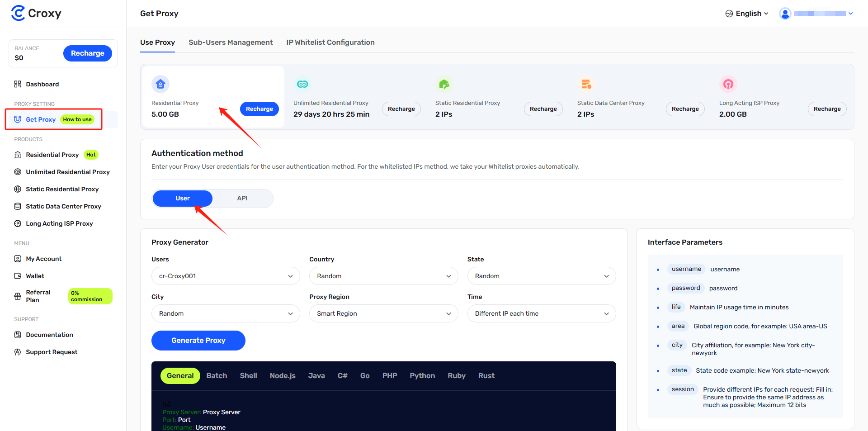Click the Long Acting ISP Proxy sidebar icon
Screen dimensions: 868x431
(18, 223)
